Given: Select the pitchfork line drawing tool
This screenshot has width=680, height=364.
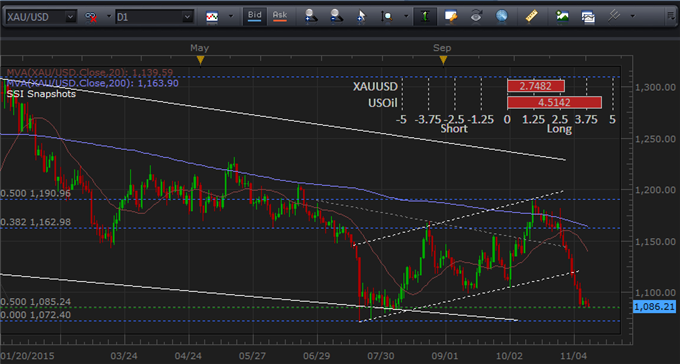Looking at the screenshot, I should pos(613,16).
